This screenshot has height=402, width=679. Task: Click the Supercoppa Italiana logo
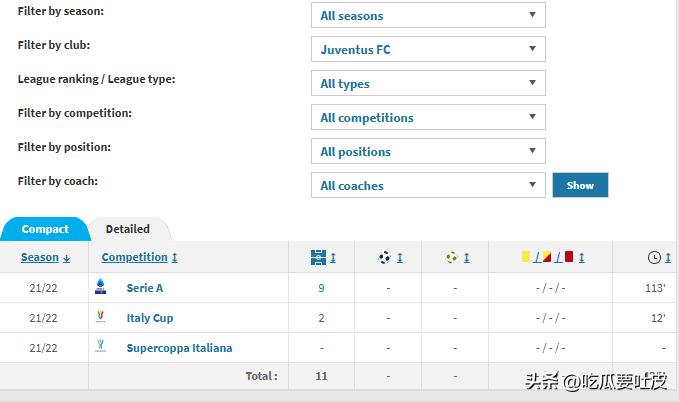[x=100, y=347]
